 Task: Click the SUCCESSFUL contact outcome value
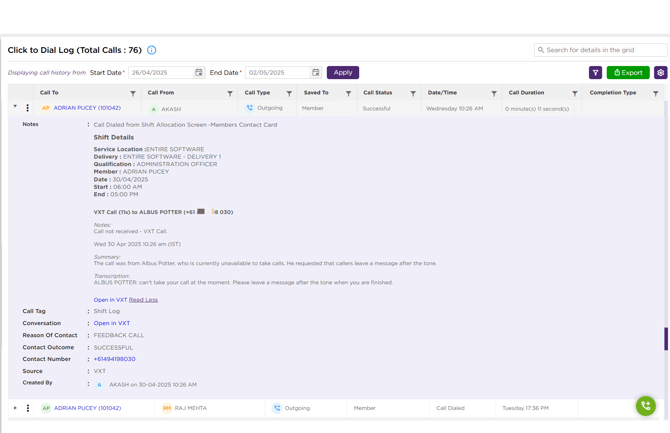113,348
